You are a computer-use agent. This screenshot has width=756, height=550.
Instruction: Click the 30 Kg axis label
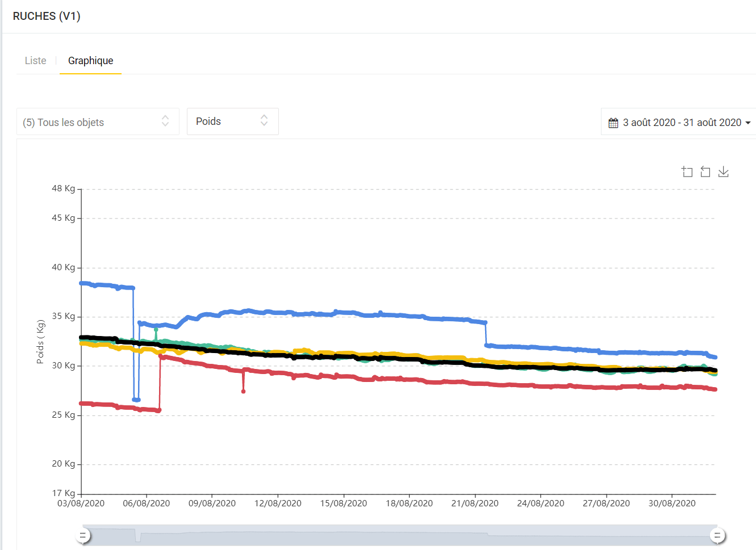point(63,366)
